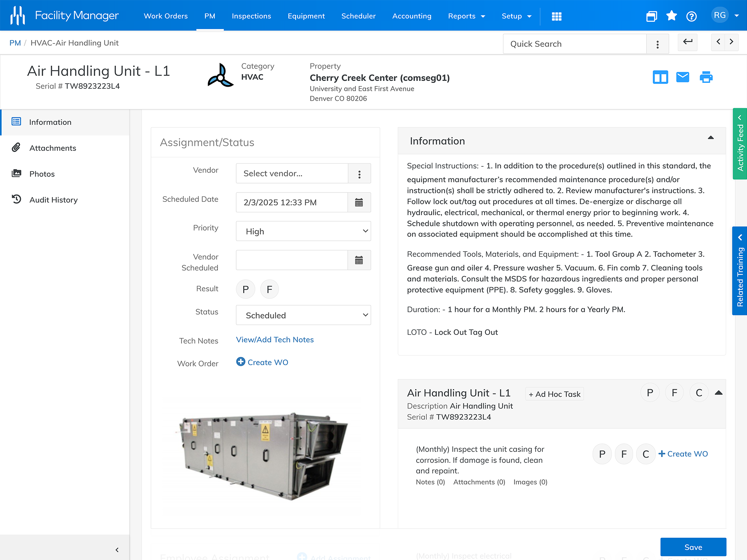Collapse the Information panel

711,138
